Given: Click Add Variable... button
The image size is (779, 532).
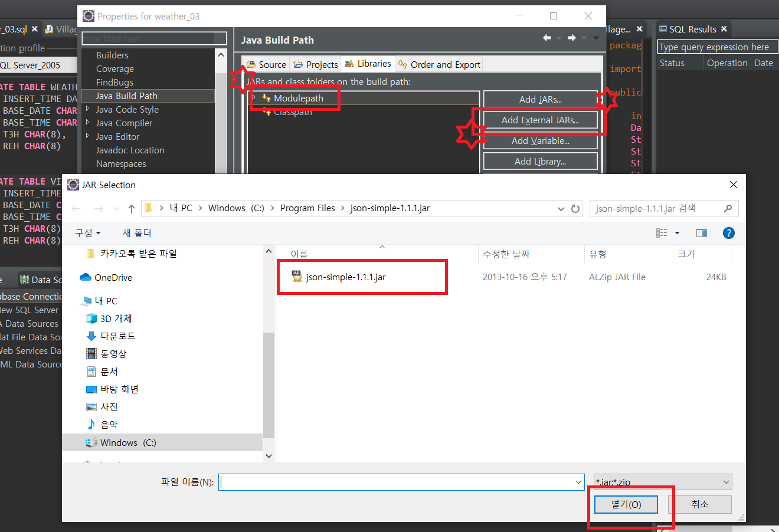Looking at the screenshot, I should coord(541,140).
